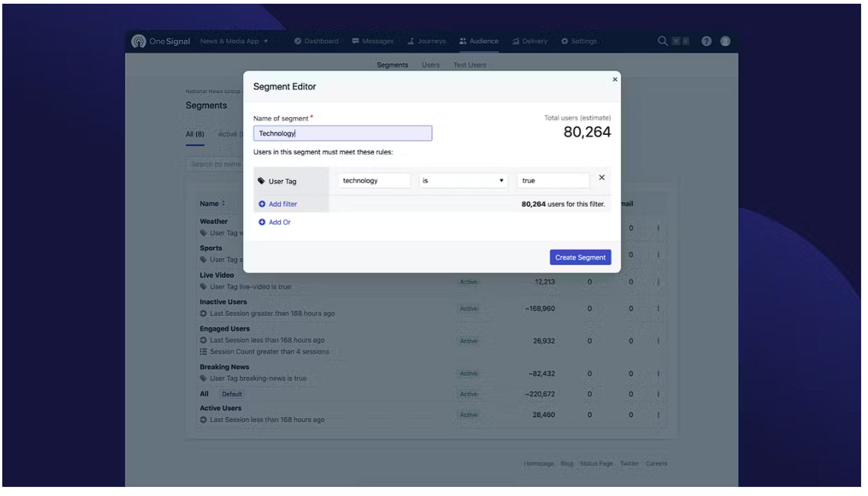Screen dimensions: 868x496
Task: Click the Engaged Users segment name
Action: coord(226,329)
